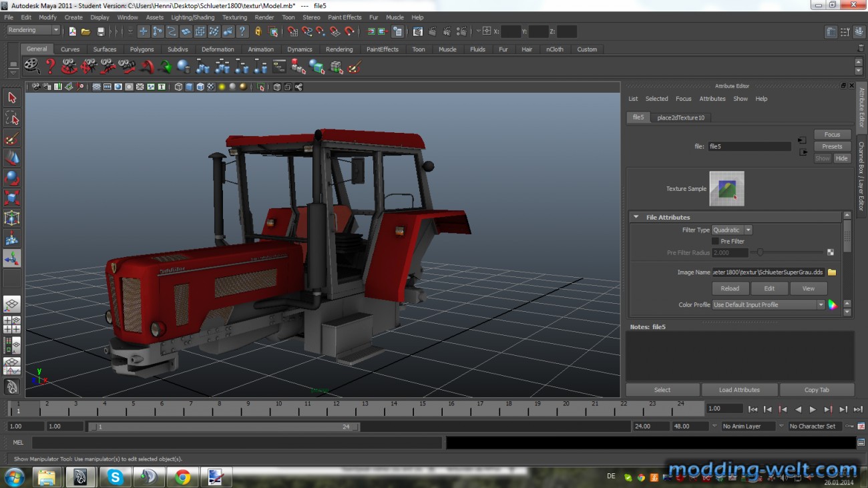Screen dimensions: 868x488
Task: Select the Soft Modification tool
Action: (x=11, y=238)
